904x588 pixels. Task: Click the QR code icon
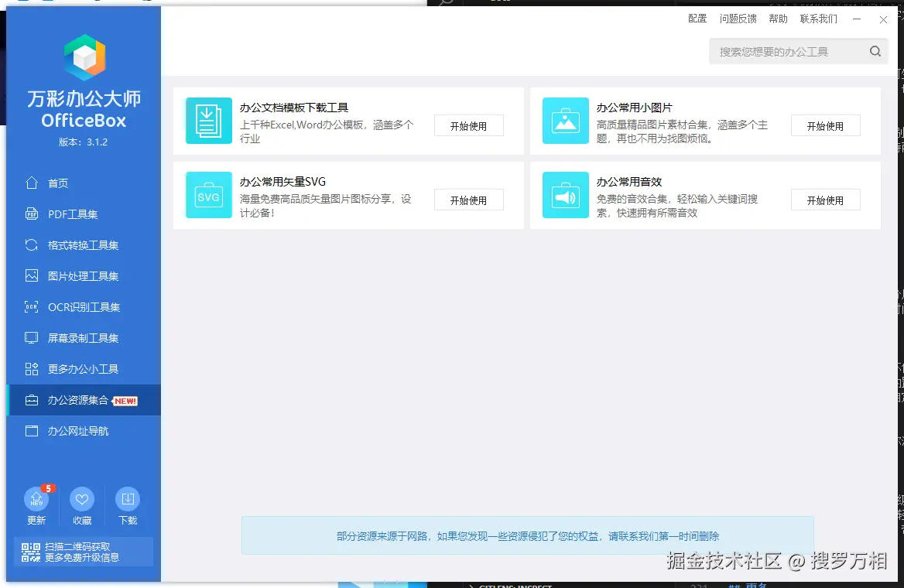[x=30, y=552]
